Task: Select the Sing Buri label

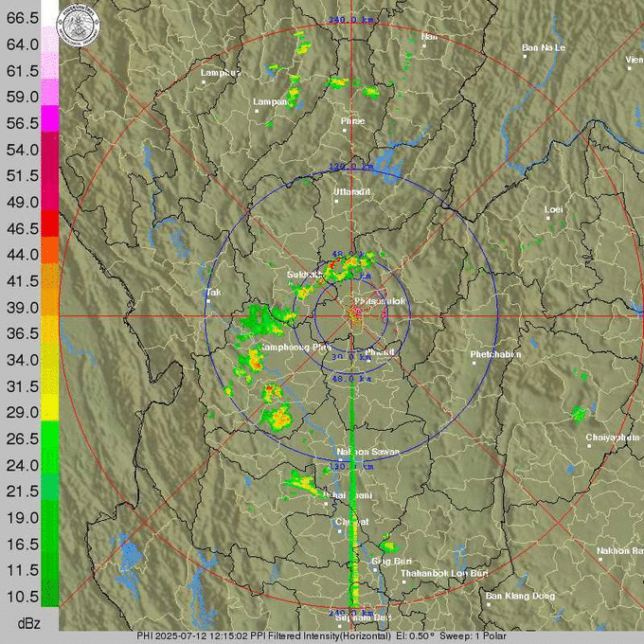Action: click(x=391, y=562)
